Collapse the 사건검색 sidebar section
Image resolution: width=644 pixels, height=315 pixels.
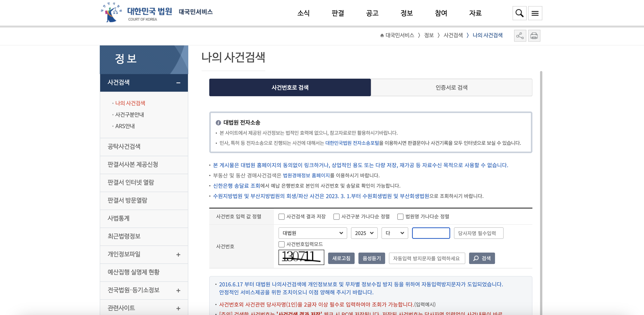pyautogui.click(x=178, y=82)
